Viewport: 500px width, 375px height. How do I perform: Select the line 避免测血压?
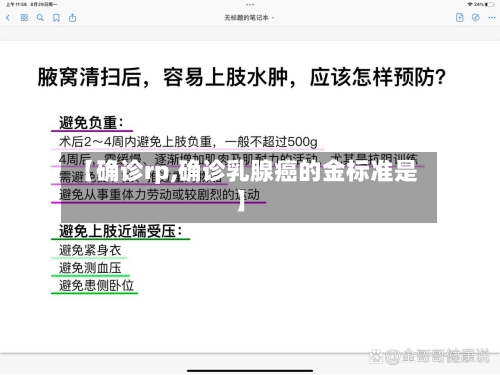point(90,268)
